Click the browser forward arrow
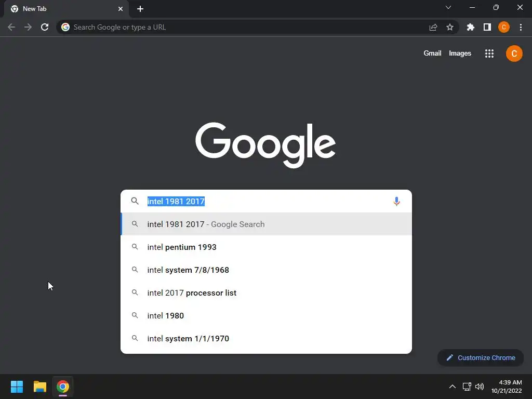 [x=28, y=27]
